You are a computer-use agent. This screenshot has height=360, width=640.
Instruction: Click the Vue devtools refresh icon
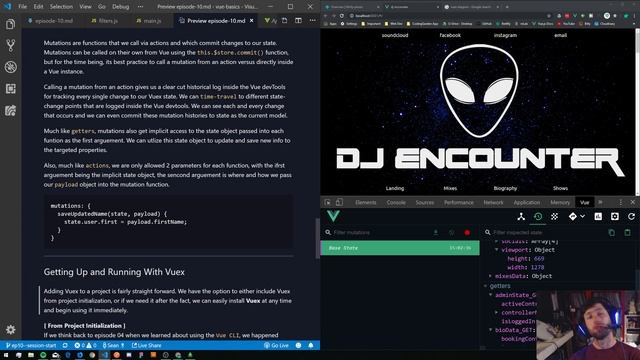[631, 217]
